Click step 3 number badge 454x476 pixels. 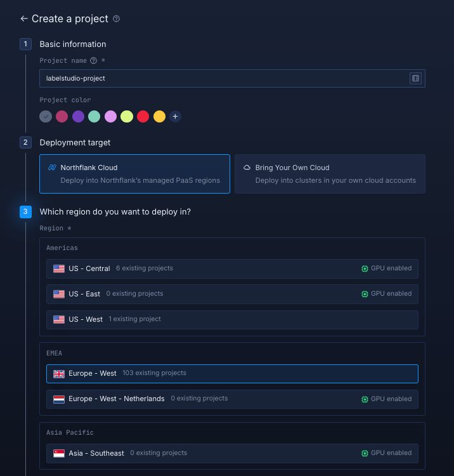[x=25, y=211]
